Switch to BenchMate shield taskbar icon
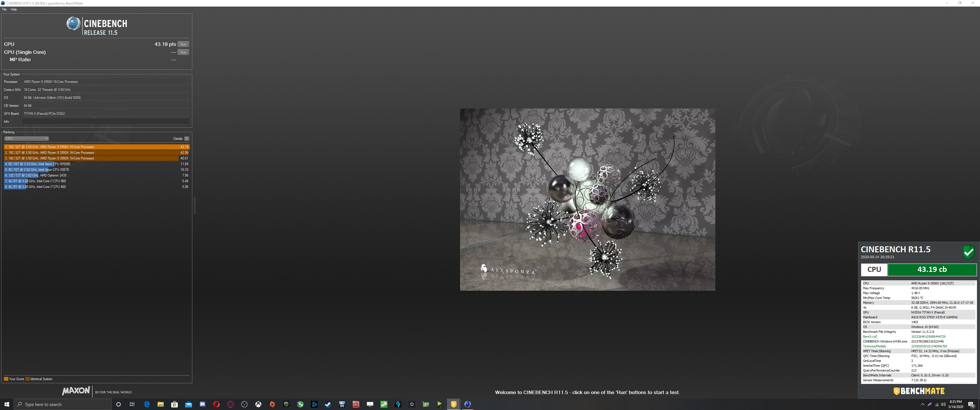The width and height of the screenshot is (980, 410). tap(454, 404)
